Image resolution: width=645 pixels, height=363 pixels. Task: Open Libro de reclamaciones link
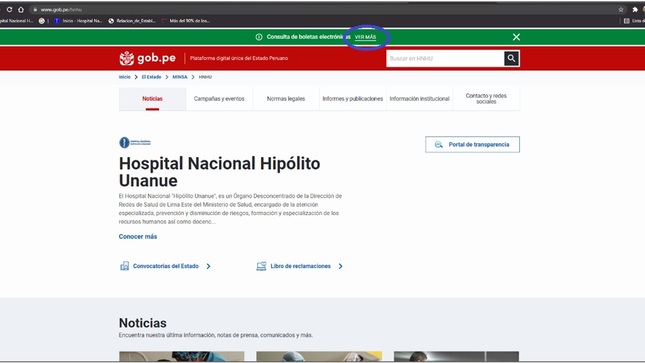tap(301, 266)
